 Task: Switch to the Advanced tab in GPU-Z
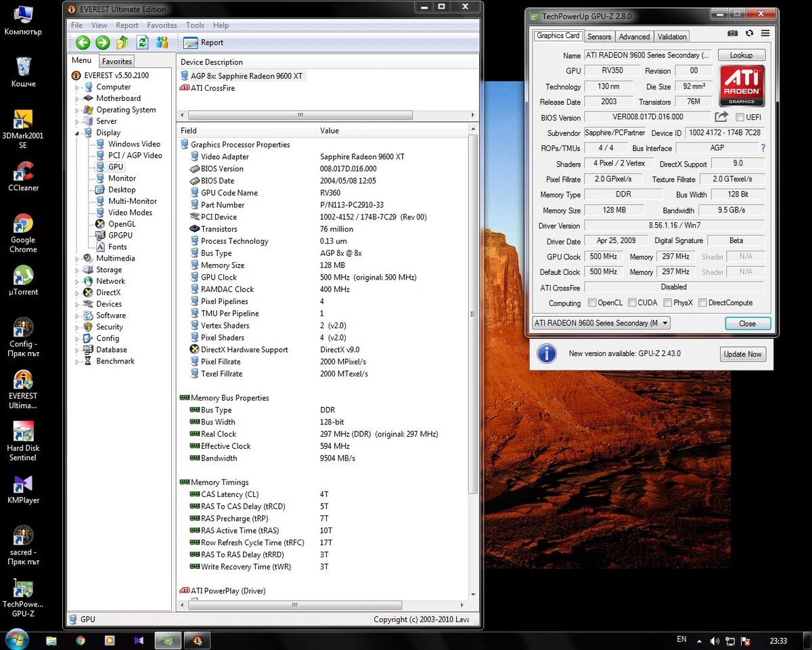634,37
